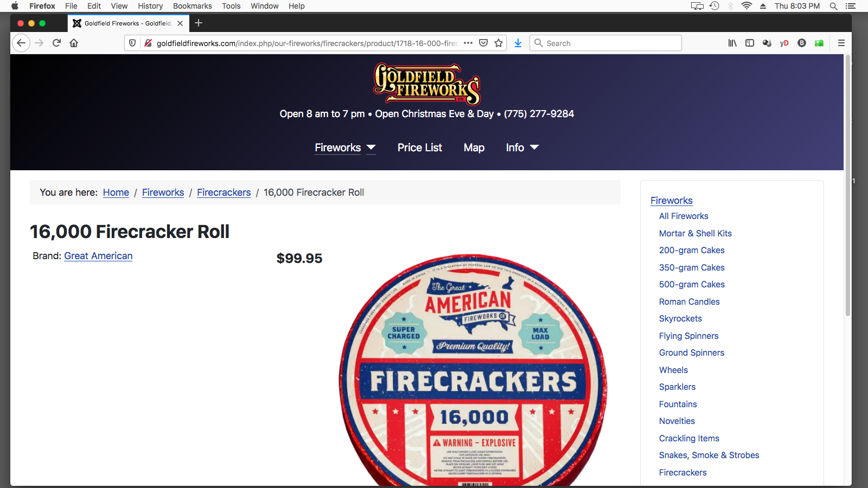
Task: Open the Bookmarks menu in menu bar
Action: 193,6
